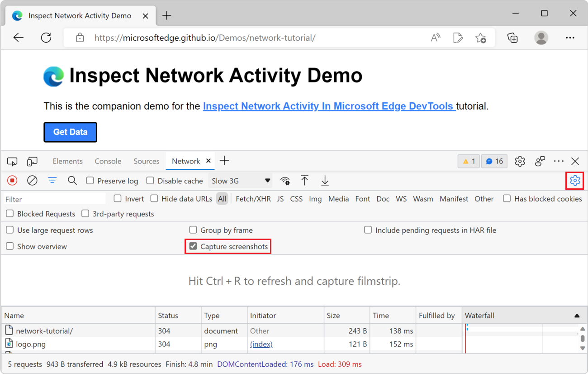Switch to the Console tab
Viewport: 588px width, 374px height.
click(108, 161)
